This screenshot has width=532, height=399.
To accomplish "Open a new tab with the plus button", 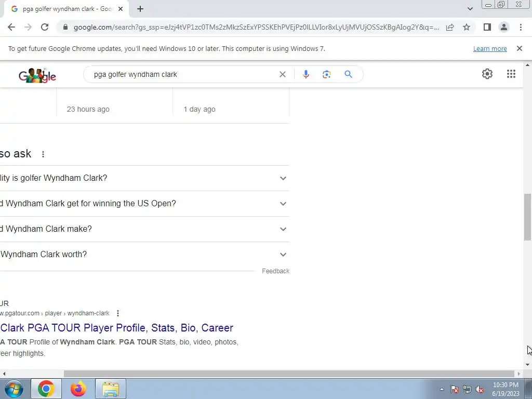I will 140,9.
